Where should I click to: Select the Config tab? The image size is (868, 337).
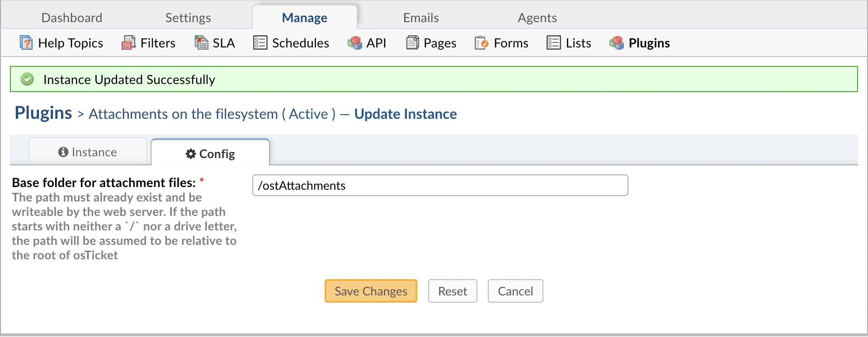pyautogui.click(x=210, y=154)
